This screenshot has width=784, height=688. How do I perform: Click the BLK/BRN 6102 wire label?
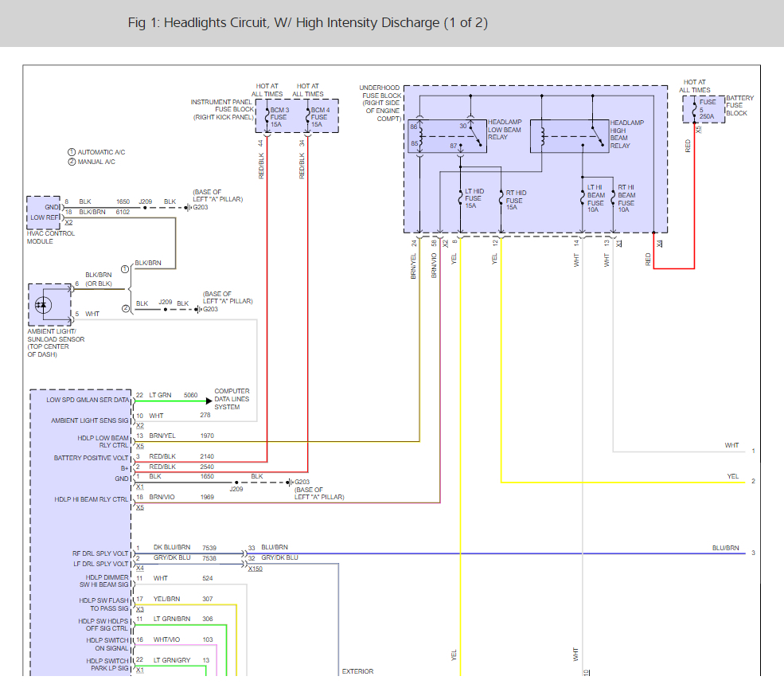coord(104,212)
